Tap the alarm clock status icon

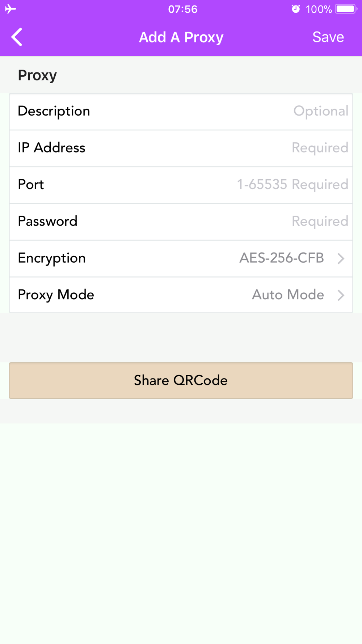296,9
